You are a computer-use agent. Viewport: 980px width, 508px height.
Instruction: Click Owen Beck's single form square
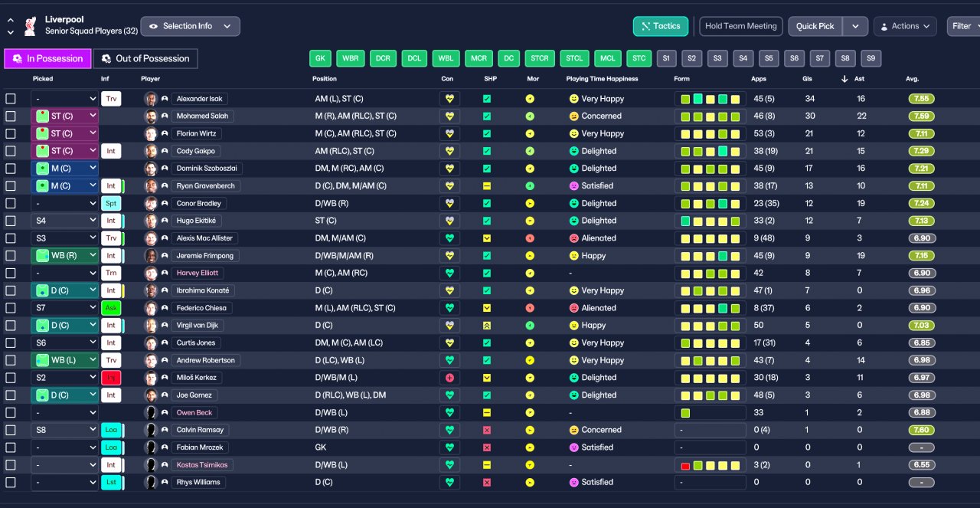(685, 413)
